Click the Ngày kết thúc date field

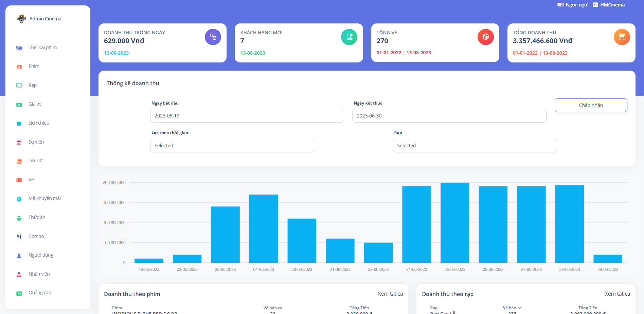pyautogui.click(x=449, y=116)
